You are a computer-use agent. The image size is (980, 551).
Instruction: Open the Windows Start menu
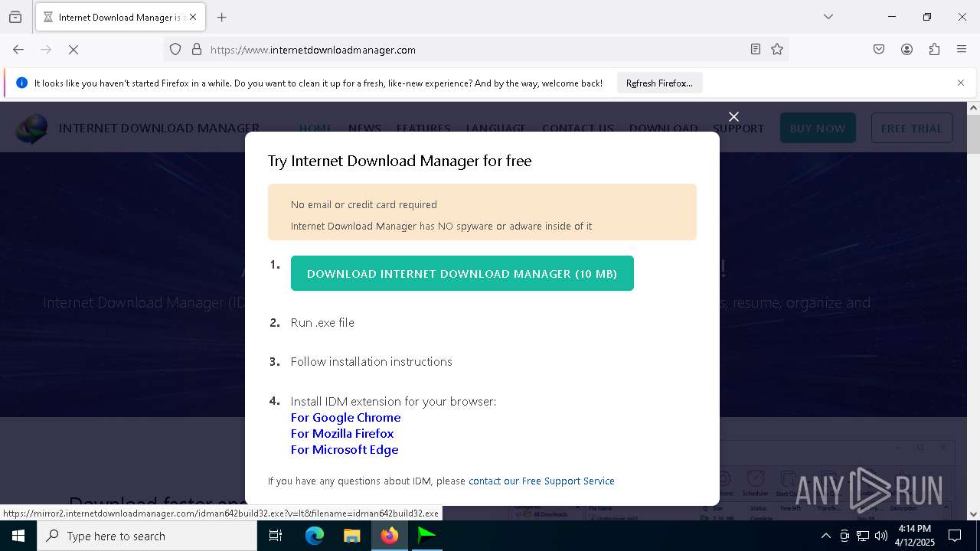tap(18, 536)
